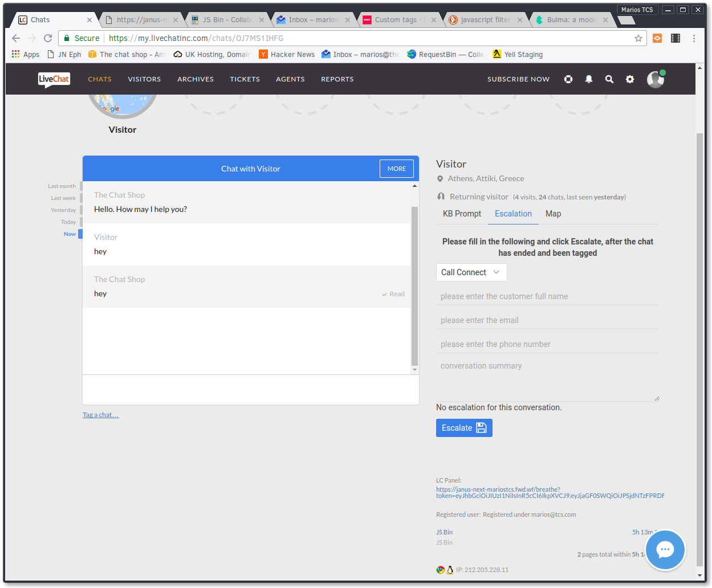Viewport: 712px width, 588px height.
Task: Click the orange extension icon
Action: [x=657, y=38]
